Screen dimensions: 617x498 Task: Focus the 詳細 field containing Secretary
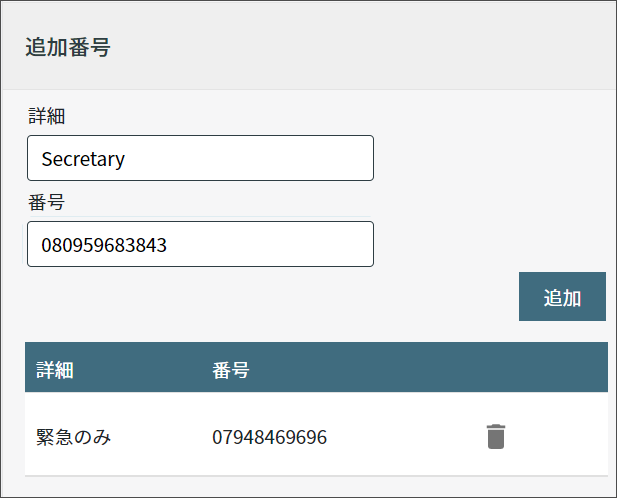pyautogui.click(x=200, y=158)
